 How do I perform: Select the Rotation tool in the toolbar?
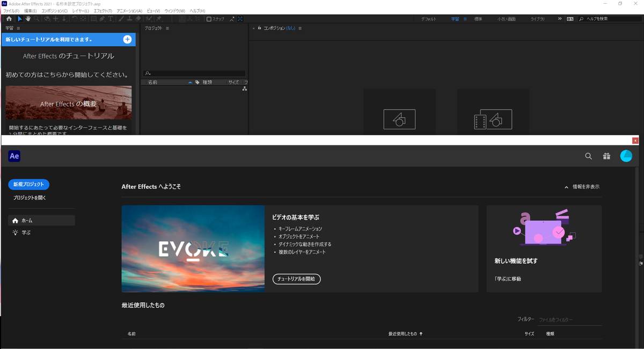(x=74, y=19)
